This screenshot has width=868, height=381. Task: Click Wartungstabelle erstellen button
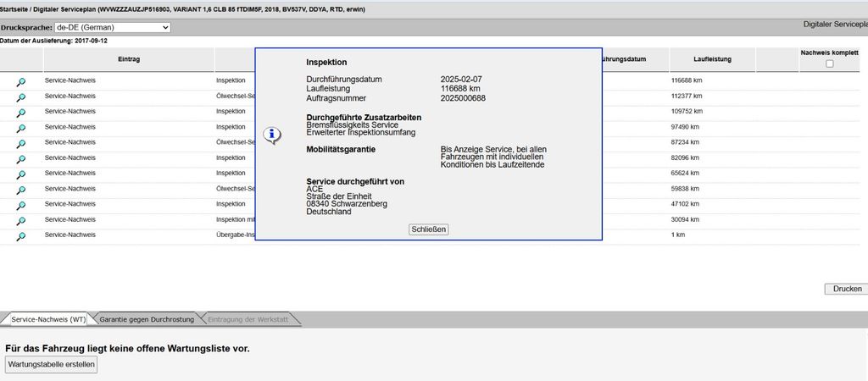tap(52, 365)
